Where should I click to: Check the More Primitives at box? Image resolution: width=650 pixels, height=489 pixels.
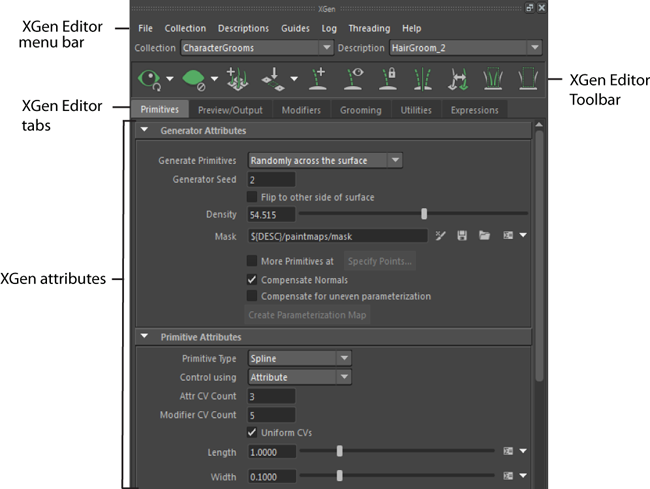[x=252, y=261]
